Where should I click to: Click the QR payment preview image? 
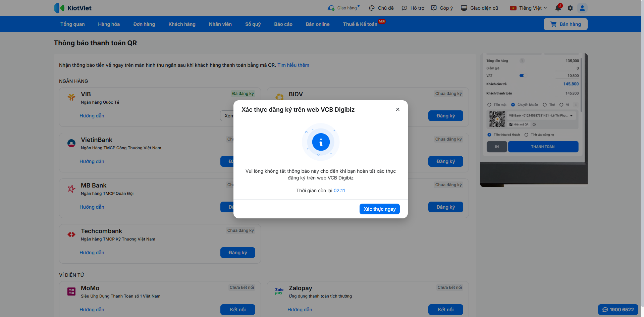tap(534, 120)
